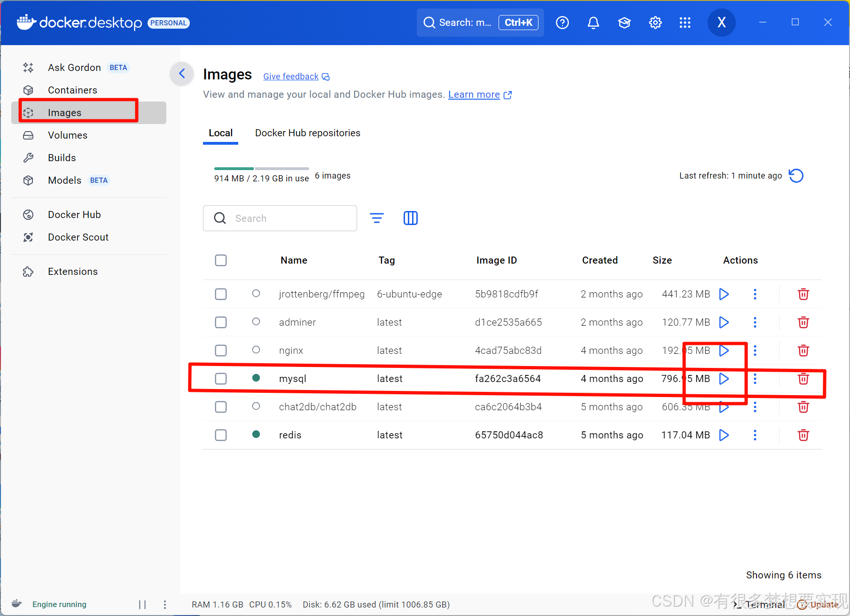Sort by the Tag column header
The height and width of the screenshot is (616, 850).
click(387, 260)
